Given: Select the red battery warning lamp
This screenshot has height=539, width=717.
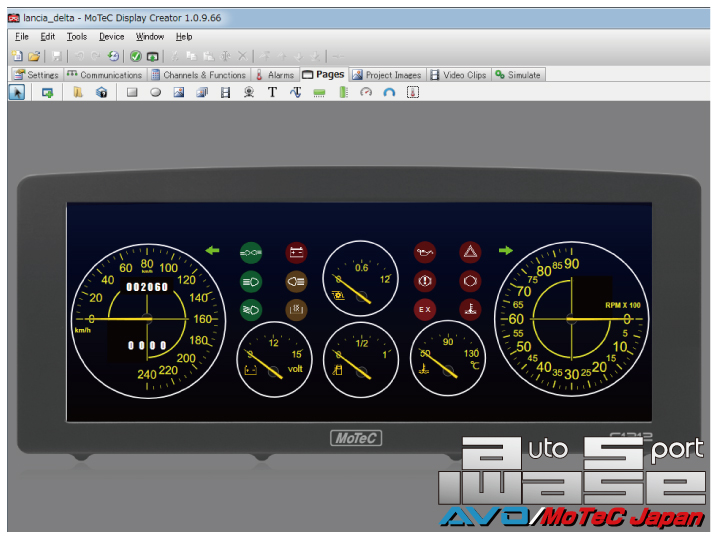Looking at the screenshot, I should click(296, 252).
